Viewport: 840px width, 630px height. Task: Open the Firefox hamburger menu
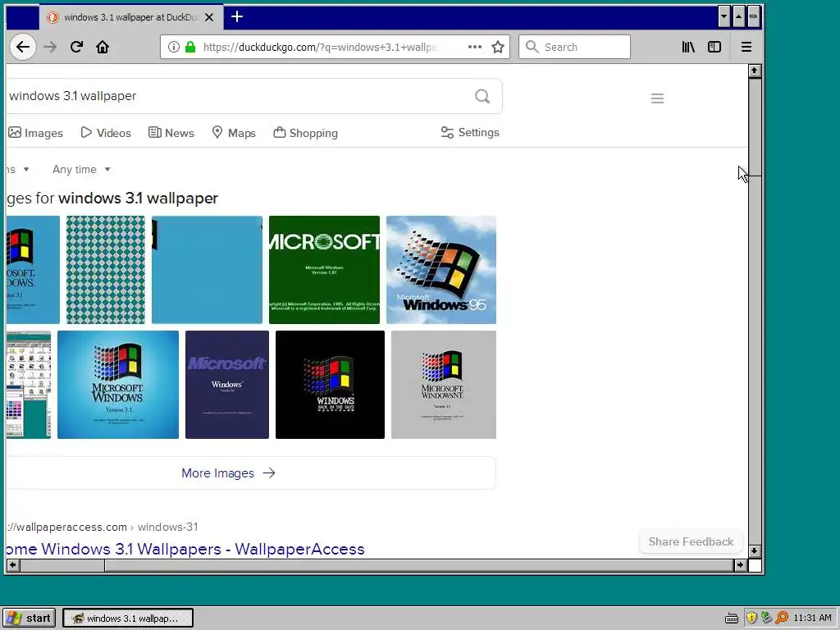(x=746, y=47)
